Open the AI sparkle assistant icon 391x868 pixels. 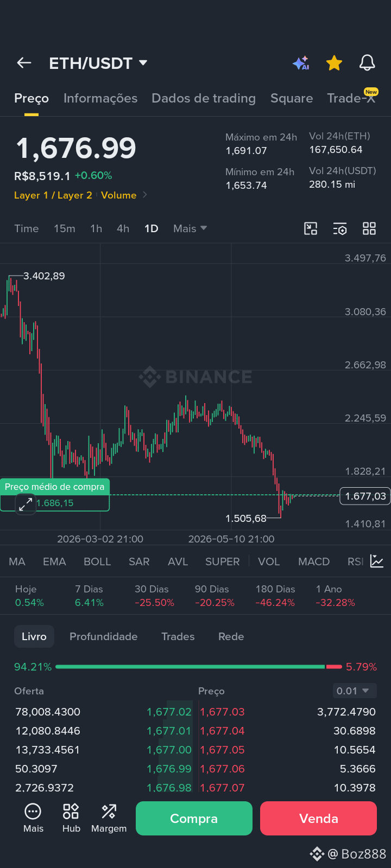coord(301,63)
